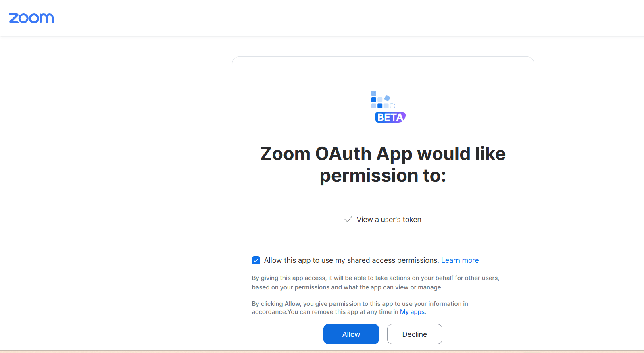Viewport: 644px width, 353px height.
Task: Open the "Learn more" link
Action: [x=460, y=260]
